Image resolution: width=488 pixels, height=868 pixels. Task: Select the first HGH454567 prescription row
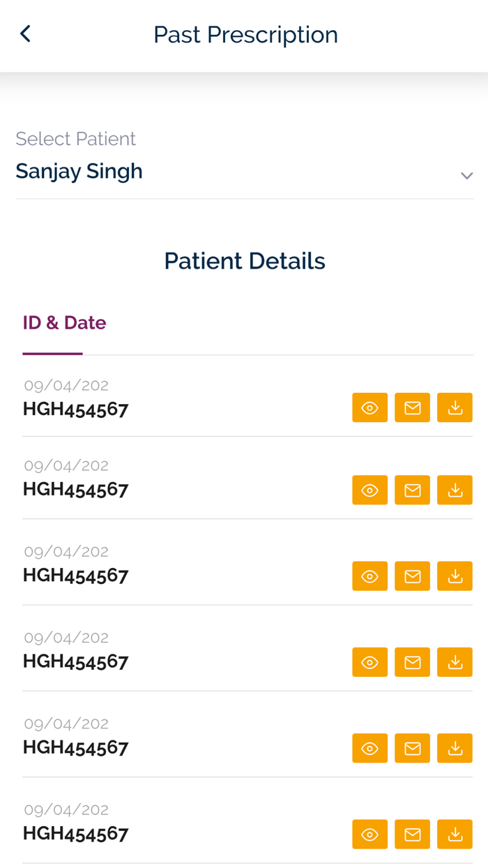75,408
